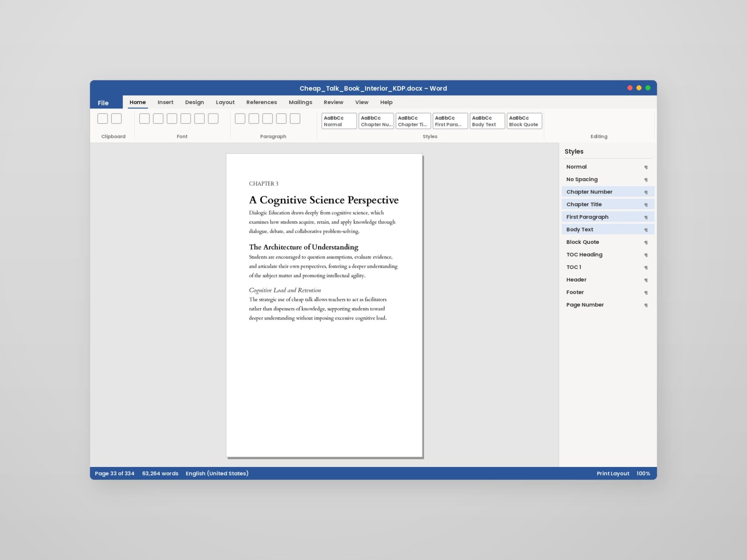Click the paragraph mark beside First Paragraph
Screen dimensions: 747x560
pos(646,217)
